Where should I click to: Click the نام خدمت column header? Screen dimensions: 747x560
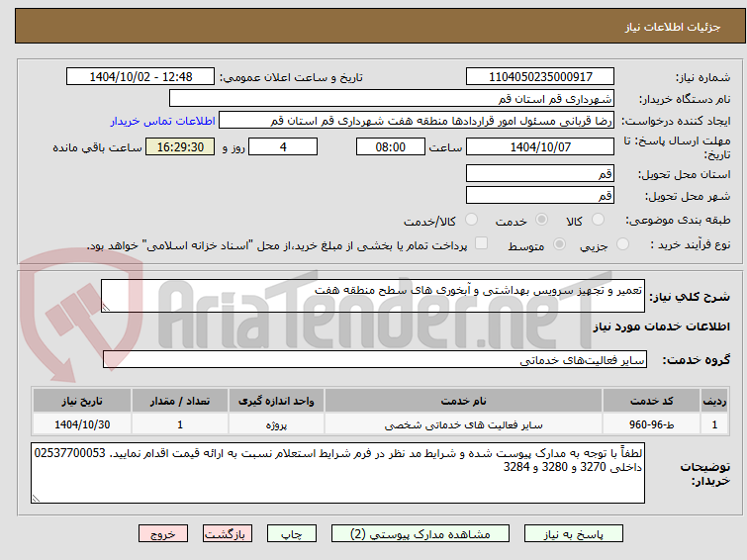(x=464, y=401)
